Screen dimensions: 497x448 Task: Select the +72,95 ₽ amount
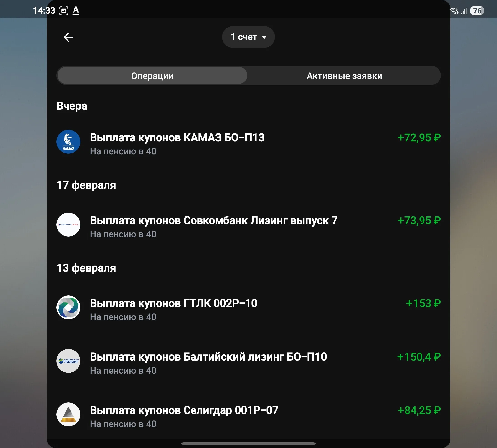coord(419,137)
